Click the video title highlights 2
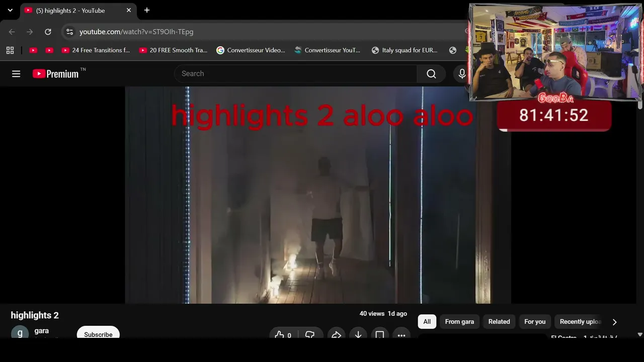This screenshot has width=644, height=362. point(35,315)
